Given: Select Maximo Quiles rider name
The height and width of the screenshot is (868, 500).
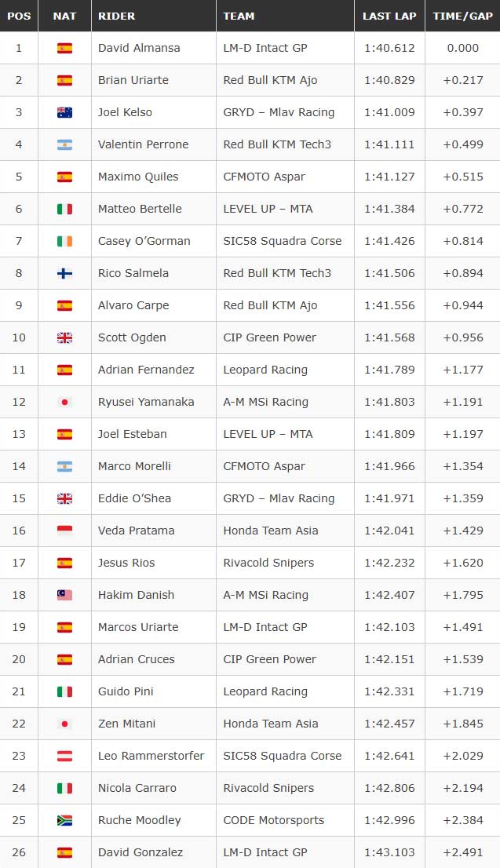Looking at the screenshot, I should coord(138,177).
